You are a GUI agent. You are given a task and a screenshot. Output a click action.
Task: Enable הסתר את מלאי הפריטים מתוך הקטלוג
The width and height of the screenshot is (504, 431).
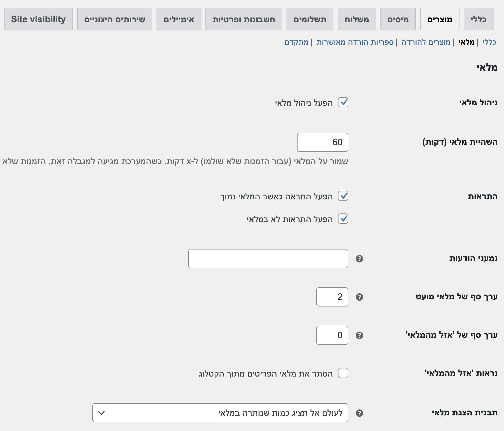click(343, 373)
